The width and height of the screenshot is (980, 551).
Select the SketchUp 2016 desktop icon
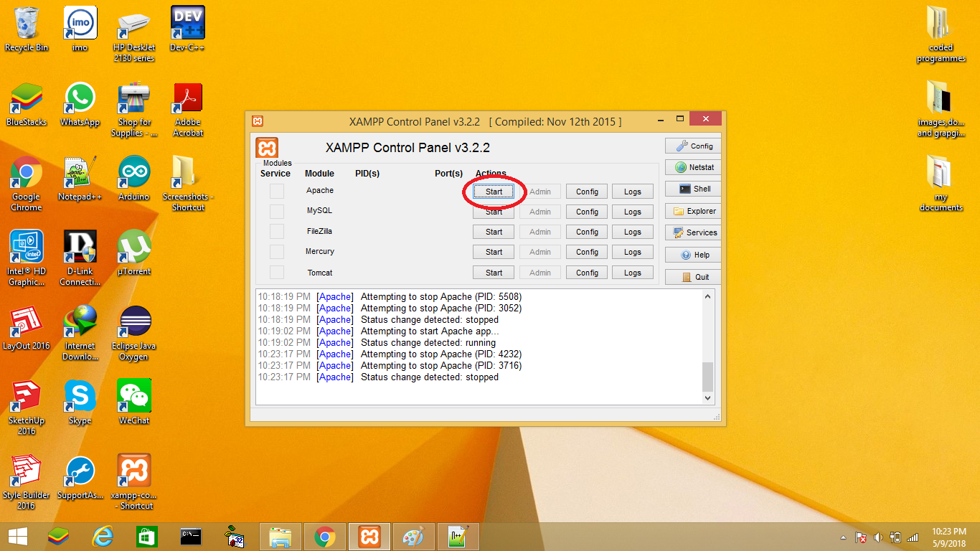tap(27, 408)
